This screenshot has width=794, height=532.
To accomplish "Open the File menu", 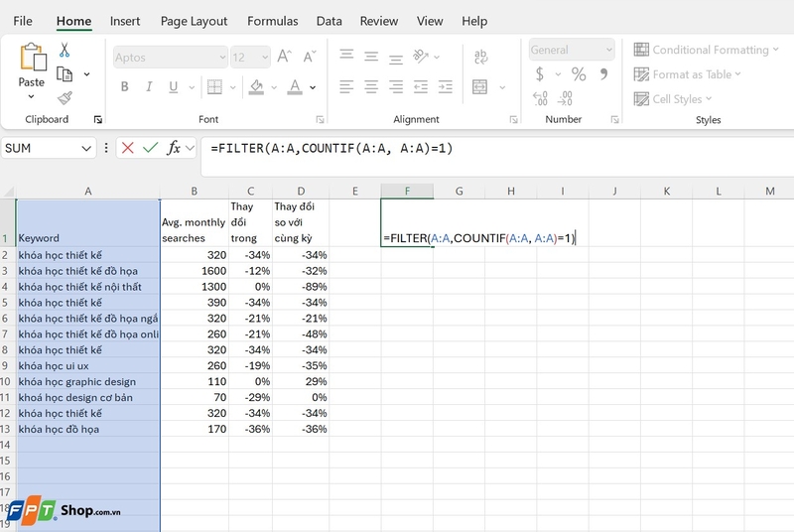I will click(x=23, y=21).
